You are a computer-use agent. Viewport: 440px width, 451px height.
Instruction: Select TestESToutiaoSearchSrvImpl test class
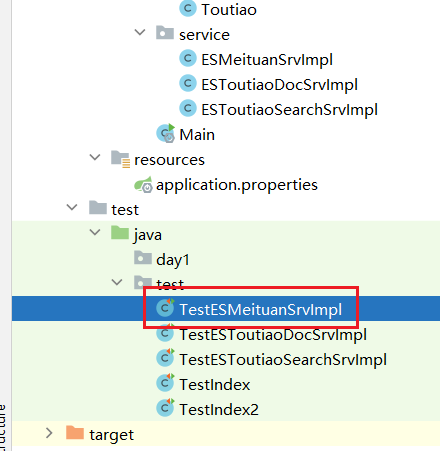283,360
